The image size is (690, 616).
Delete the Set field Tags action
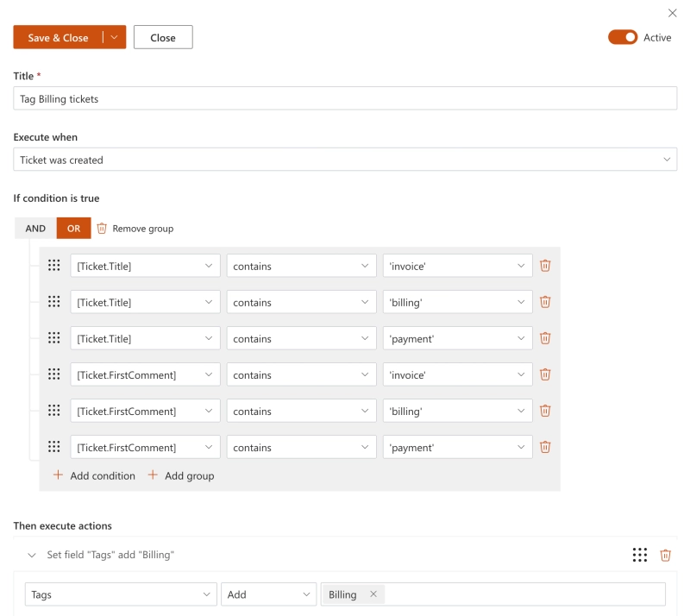coord(665,556)
